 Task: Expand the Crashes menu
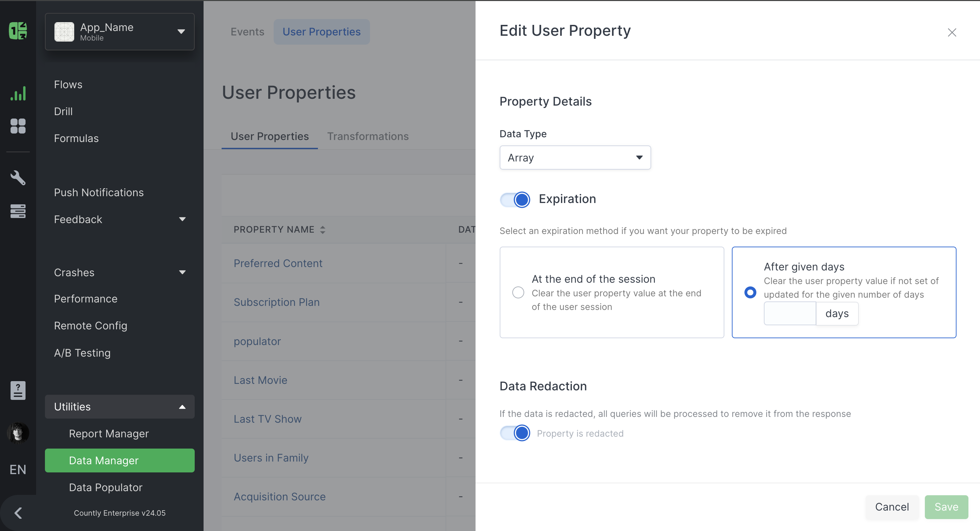120,272
